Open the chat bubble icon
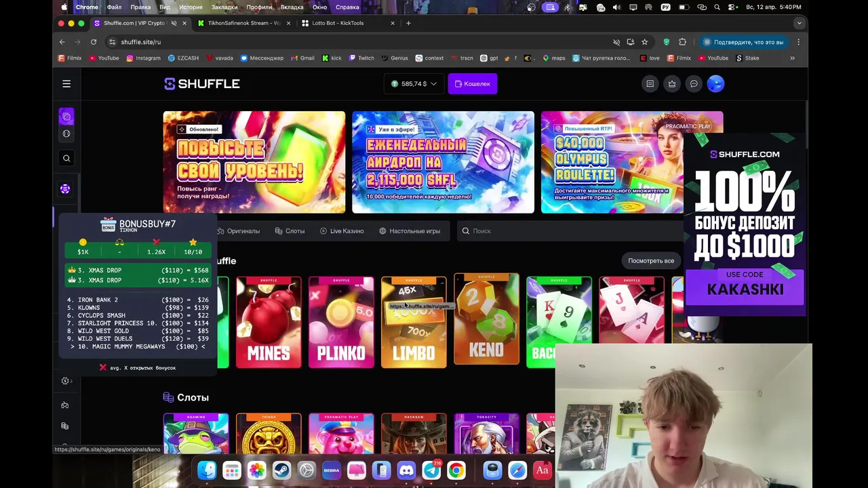Image resolution: width=868 pixels, height=488 pixels. pyautogui.click(x=694, y=83)
